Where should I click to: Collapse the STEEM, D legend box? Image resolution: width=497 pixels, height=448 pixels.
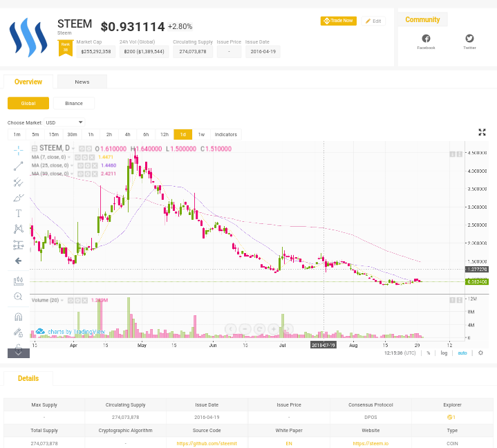35,149
